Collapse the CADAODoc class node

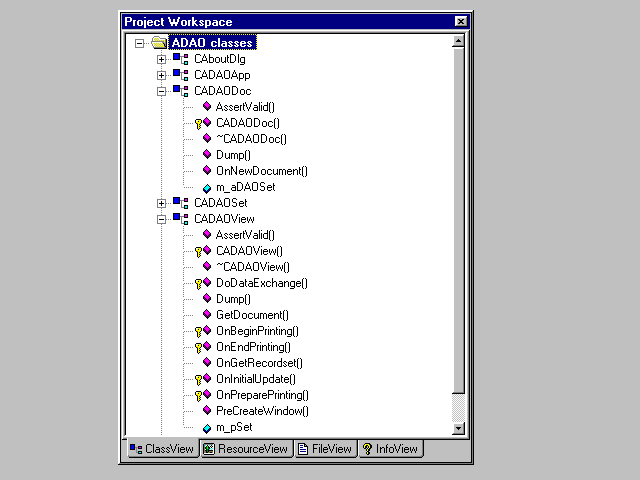pyautogui.click(x=161, y=91)
